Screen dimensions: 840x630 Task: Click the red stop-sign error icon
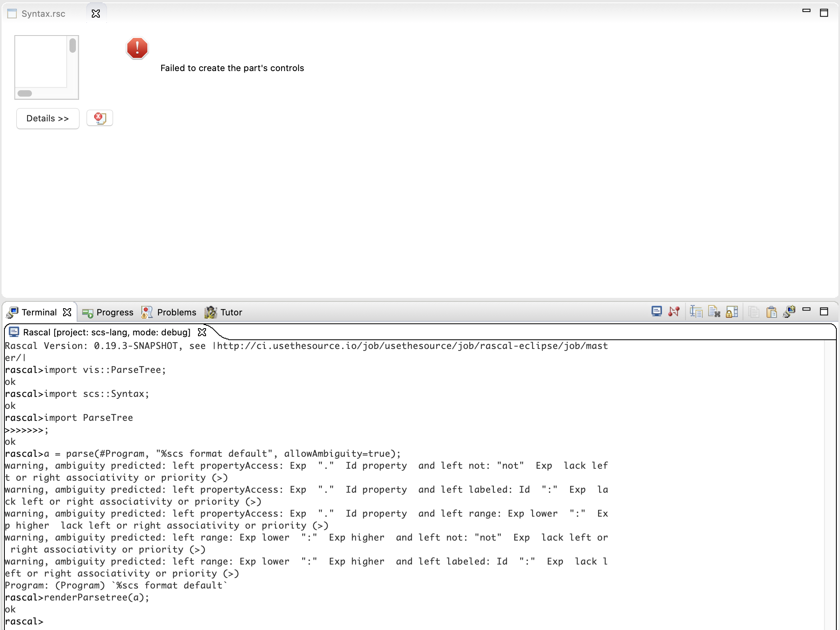137,48
